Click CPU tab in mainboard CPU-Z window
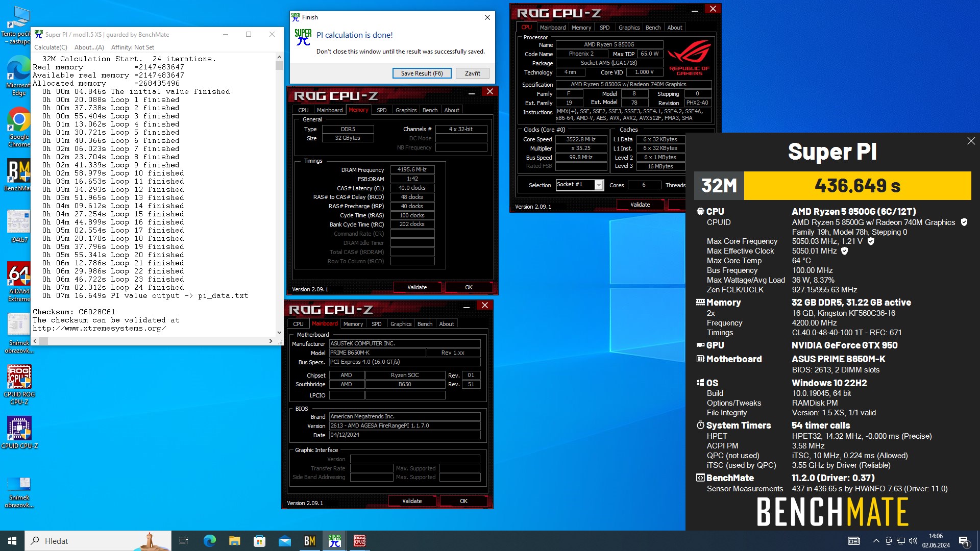Screen dimensions: 980x551 coord(298,324)
